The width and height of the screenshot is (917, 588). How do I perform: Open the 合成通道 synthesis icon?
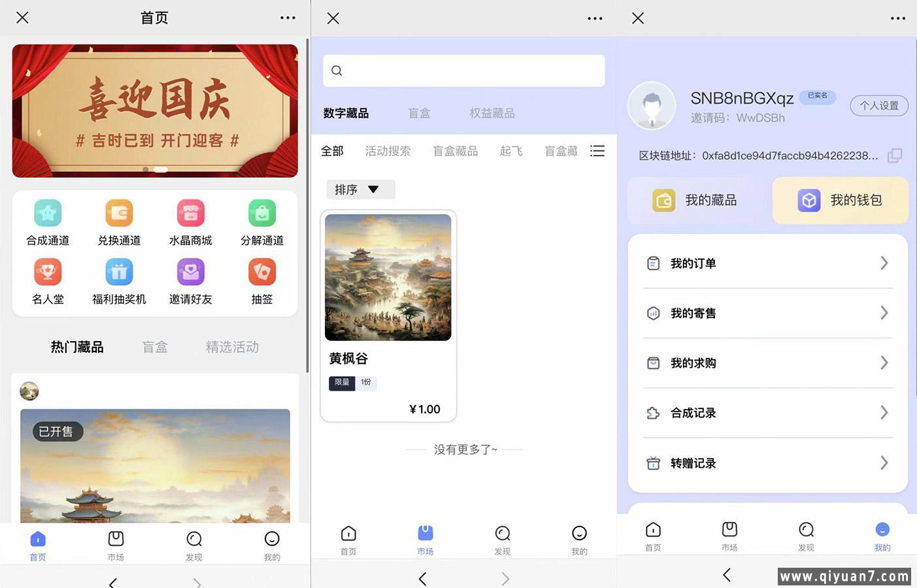48,214
